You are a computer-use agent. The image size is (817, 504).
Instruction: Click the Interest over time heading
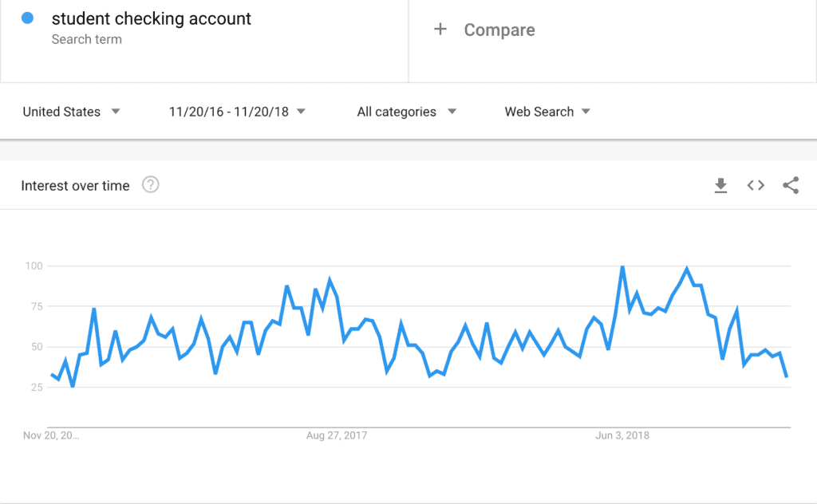coord(75,186)
